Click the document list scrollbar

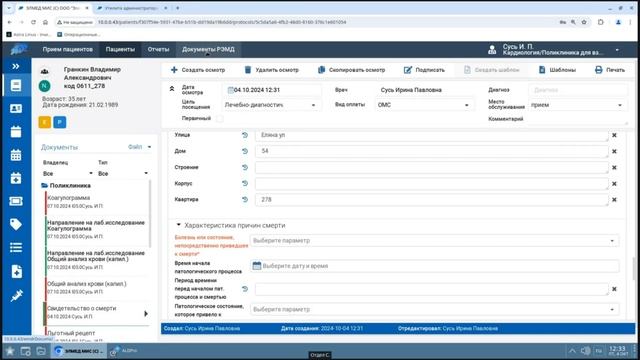tap(150, 214)
